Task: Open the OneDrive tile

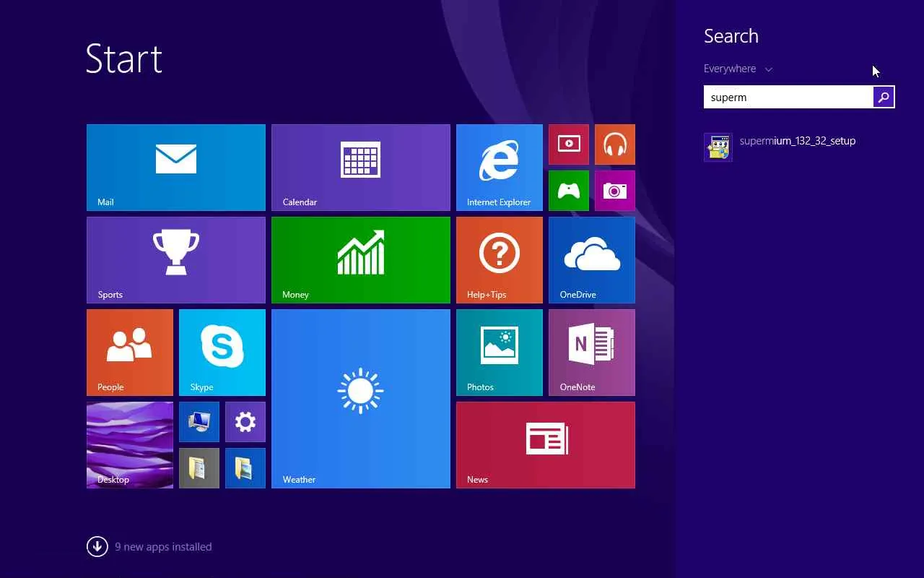Action: pos(592,260)
